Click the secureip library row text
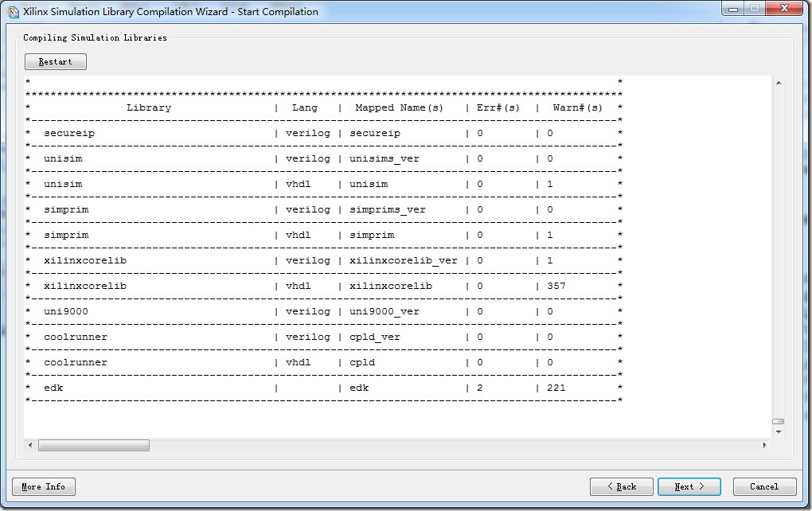The width and height of the screenshot is (812, 511). pyautogui.click(x=68, y=133)
